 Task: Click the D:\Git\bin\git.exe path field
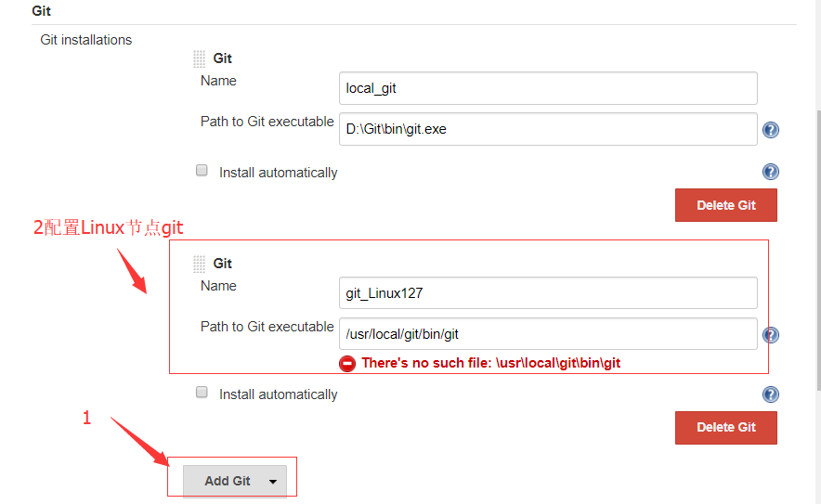548,129
